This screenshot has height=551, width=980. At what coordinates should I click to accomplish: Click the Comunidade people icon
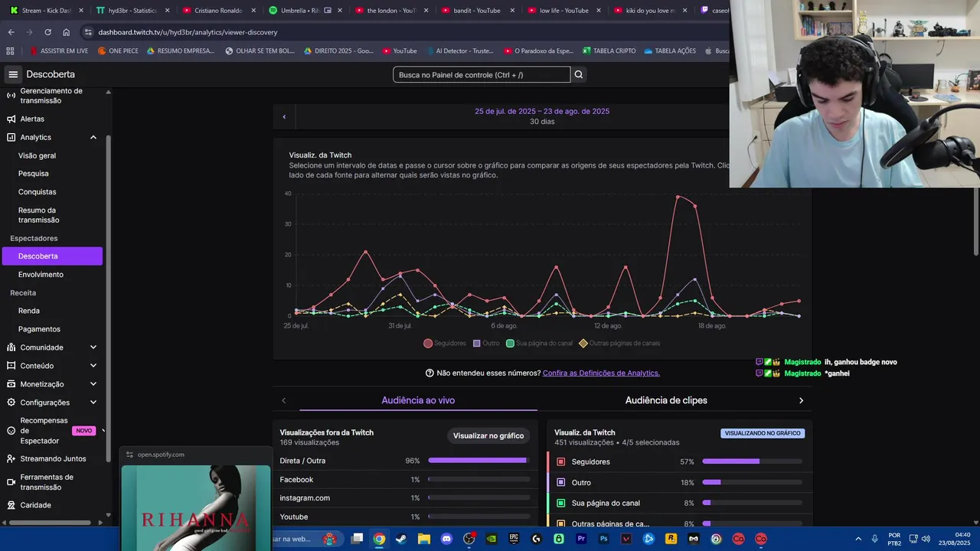[x=11, y=347]
